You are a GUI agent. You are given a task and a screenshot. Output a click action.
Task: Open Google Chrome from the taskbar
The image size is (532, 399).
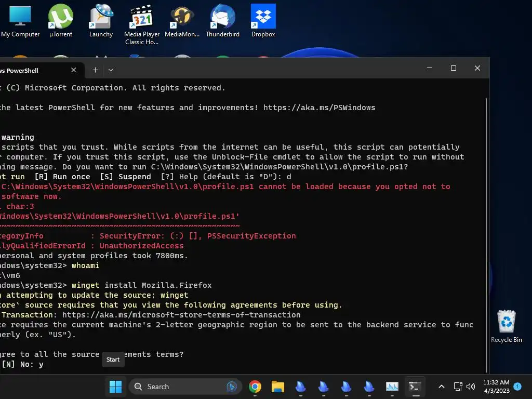tap(255, 387)
